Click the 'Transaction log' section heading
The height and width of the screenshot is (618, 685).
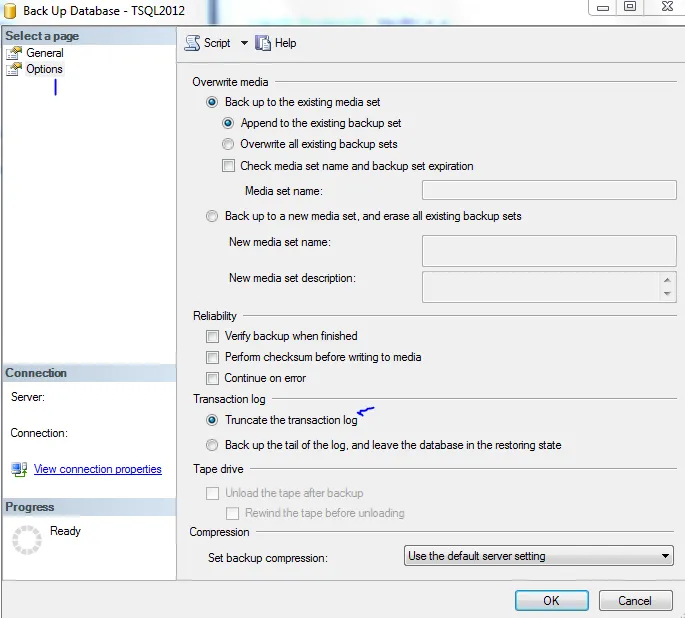tap(229, 399)
